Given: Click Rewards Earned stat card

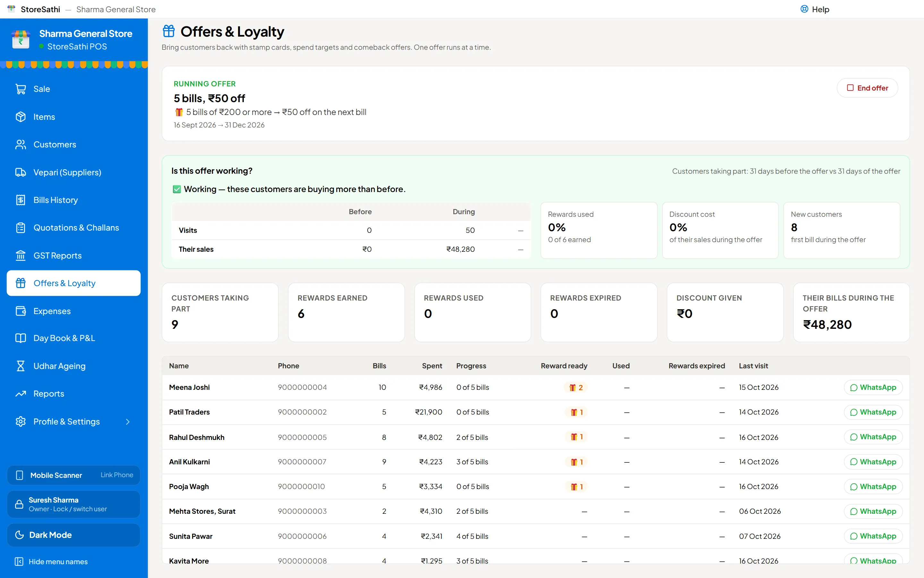Looking at the screenshot, I should tap(346, 312).
